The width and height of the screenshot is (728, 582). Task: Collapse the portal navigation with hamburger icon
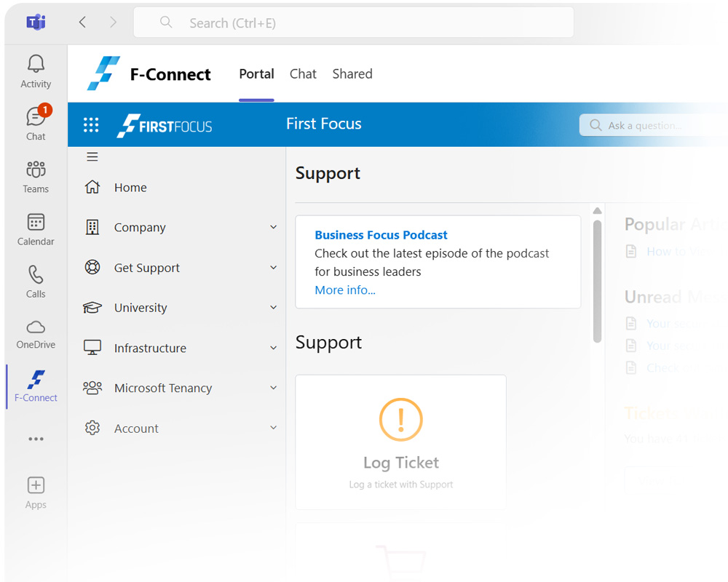point(92,156)
